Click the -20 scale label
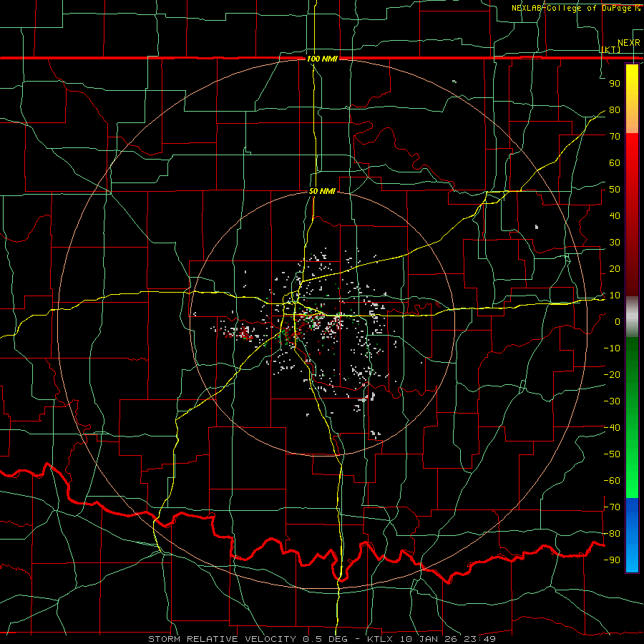This screenshot has width=644, height=644. (x=612, y=375)
